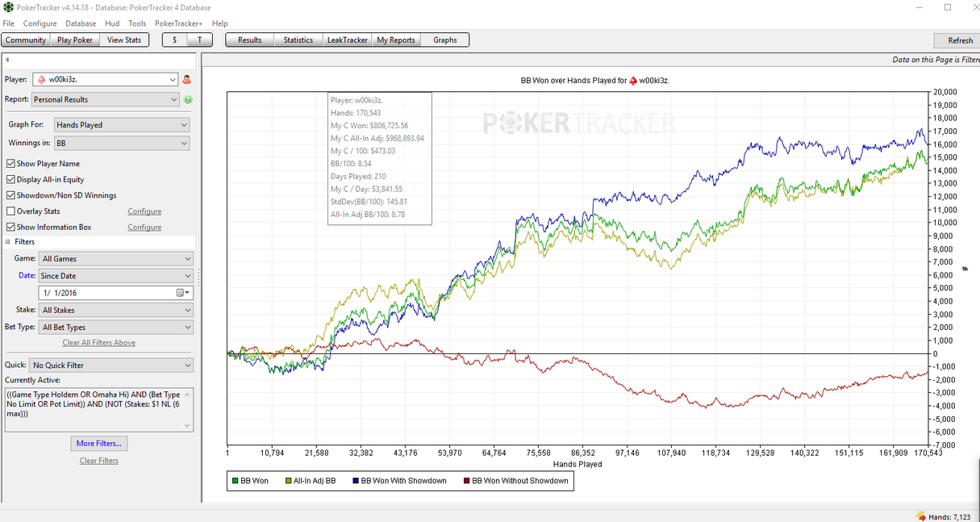
Task: Switch to the View Stats tab
Action: click(124, 40)
